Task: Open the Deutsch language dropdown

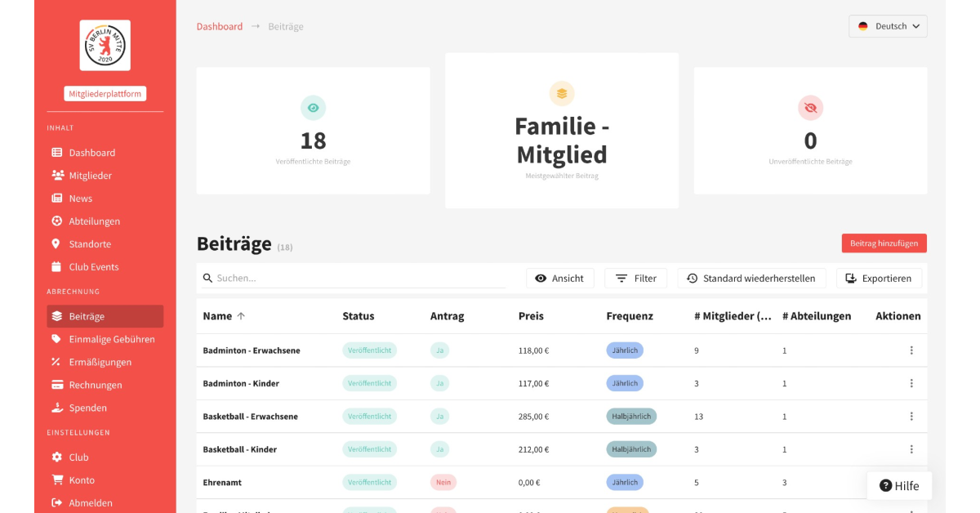Action: [x=888, y=26]
